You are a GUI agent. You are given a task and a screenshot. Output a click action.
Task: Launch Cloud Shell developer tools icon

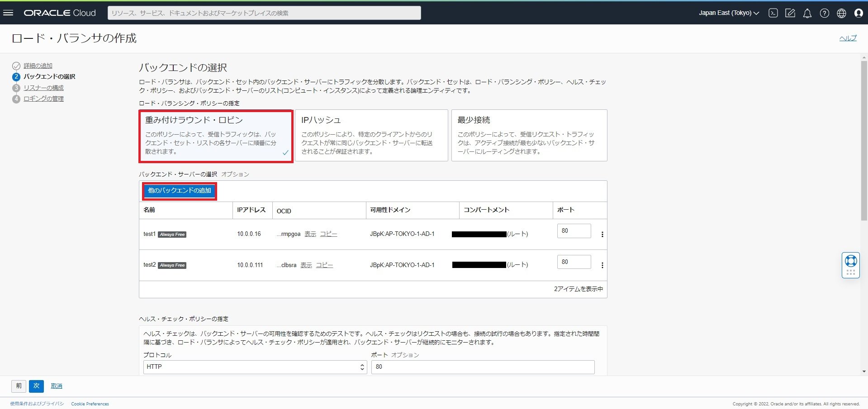773,13
